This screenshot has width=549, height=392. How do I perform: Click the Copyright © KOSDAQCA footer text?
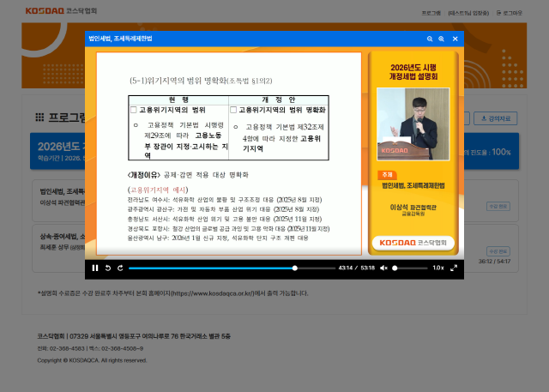pyautogui.click(x=92, y=360)
